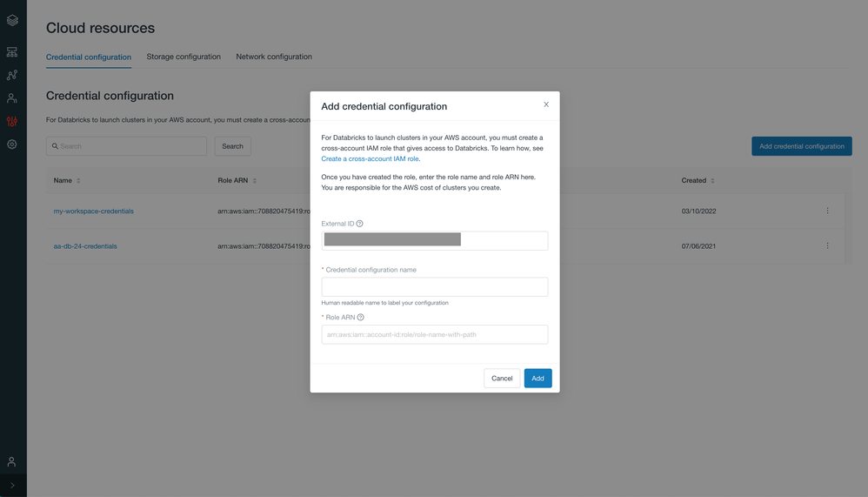Open User management sidebar icon
The image size is (868, 497).
coord(12,98)
